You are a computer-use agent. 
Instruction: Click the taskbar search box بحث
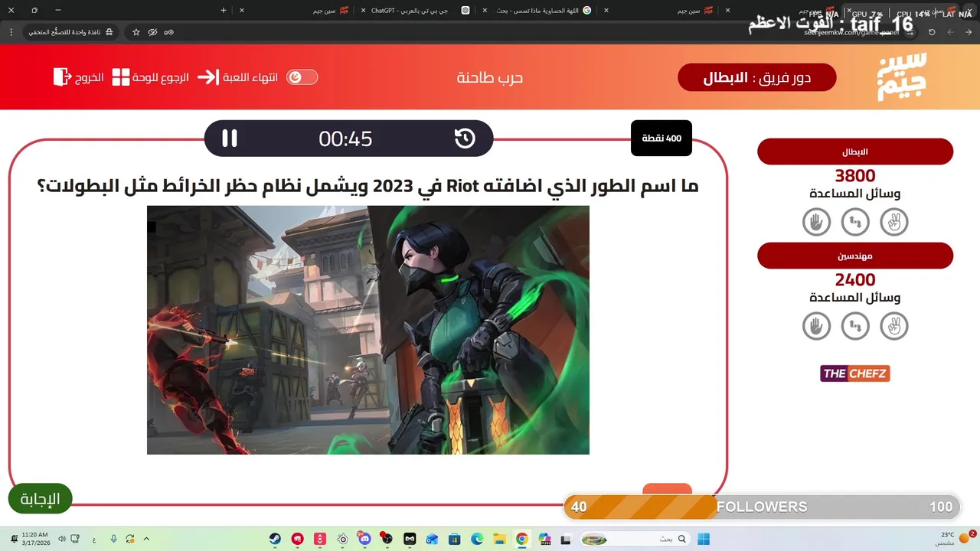click(635, 539)
